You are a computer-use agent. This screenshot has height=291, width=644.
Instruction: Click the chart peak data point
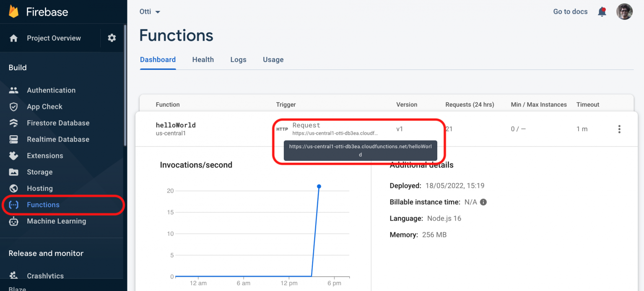(x=319, y=186)
